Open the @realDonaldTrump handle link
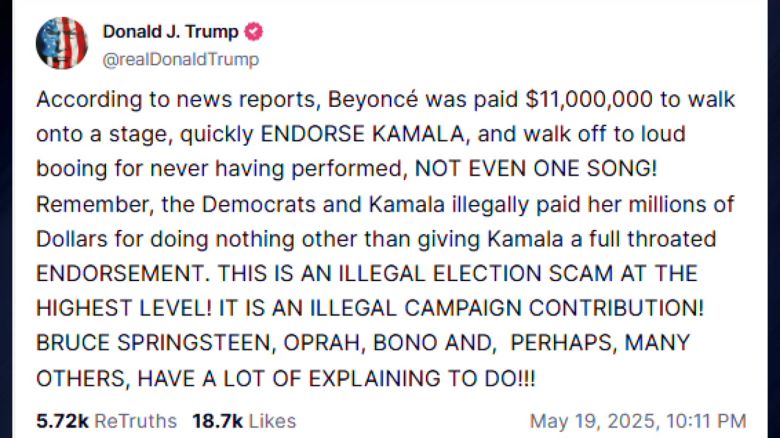 pyautogui.click(x=180, y=60)
